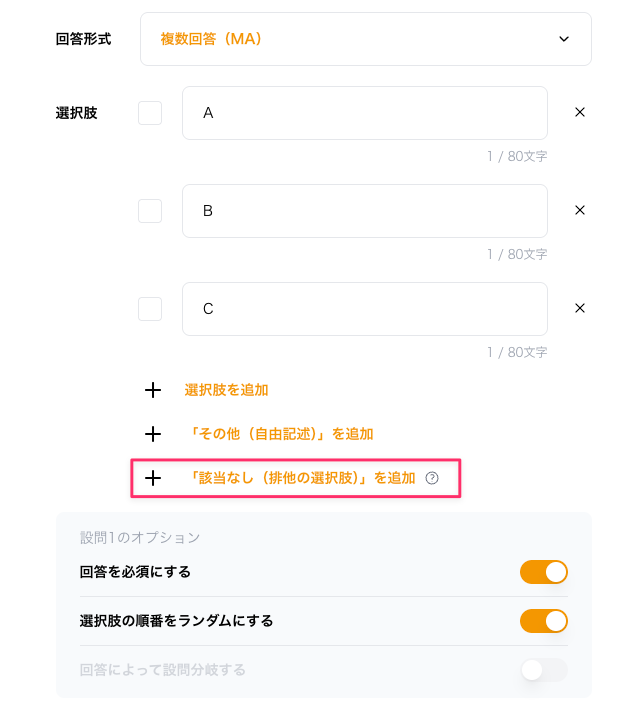Select the checkbox beside choice C
This screenshot has width=623, height=717.
150,309
